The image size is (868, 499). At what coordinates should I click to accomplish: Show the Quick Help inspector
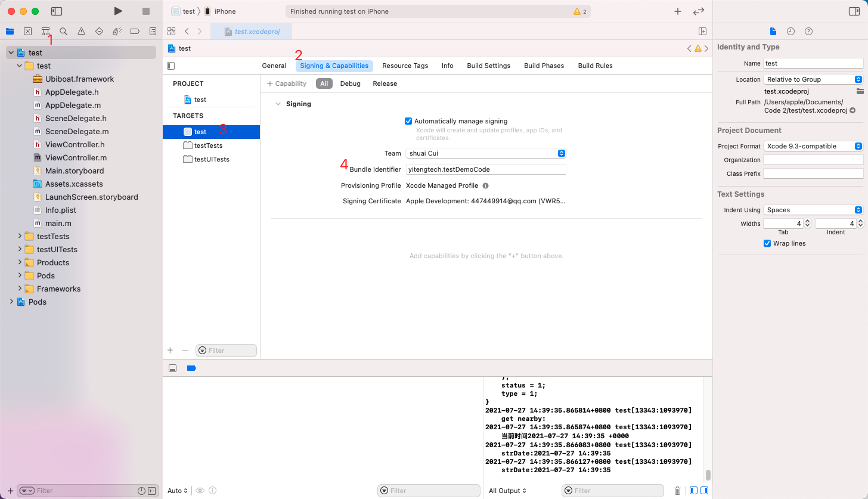808,32
